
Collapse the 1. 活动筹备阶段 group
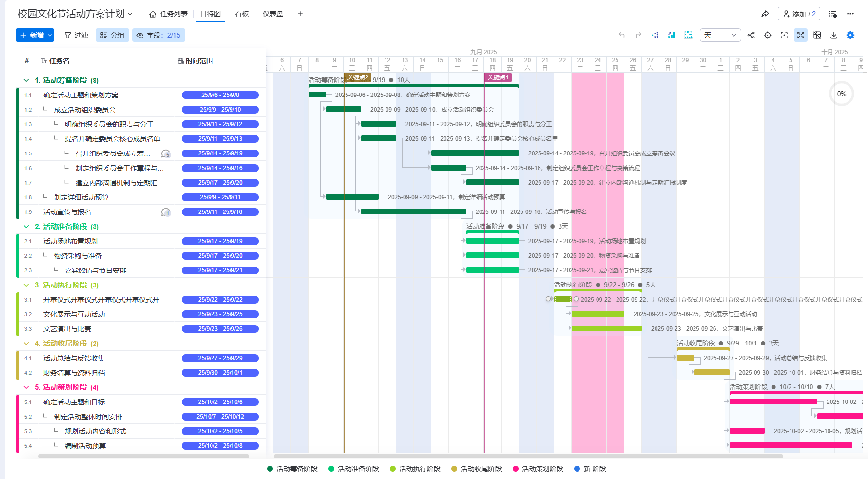(x=26, y=80)
